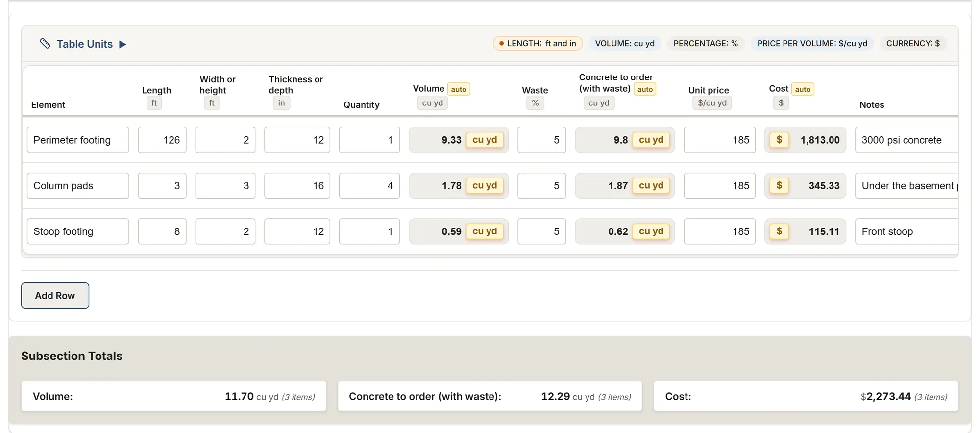
Task: Click the Under the basement notes field
Action: (906, 185)
